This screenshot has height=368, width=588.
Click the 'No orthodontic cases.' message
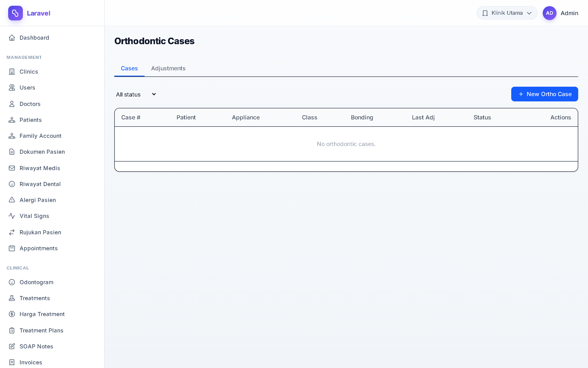346,144
